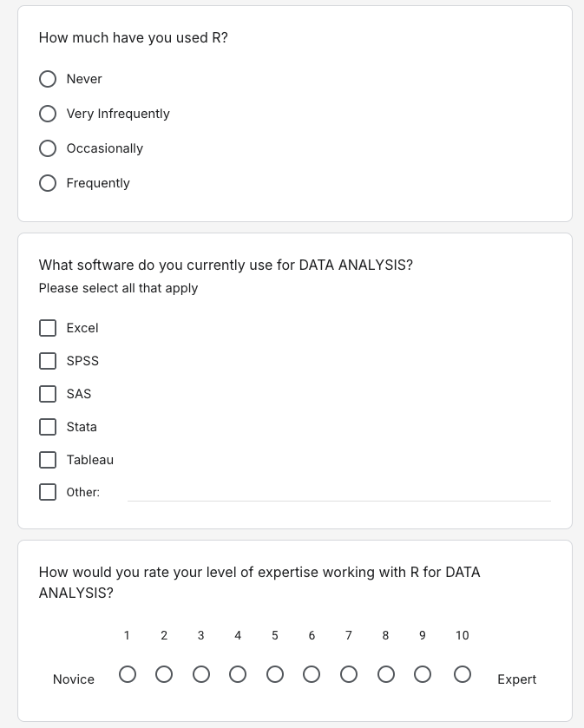Tick the Other checkbox
This screenshot has height=728, width=584.
coord(48,492)
